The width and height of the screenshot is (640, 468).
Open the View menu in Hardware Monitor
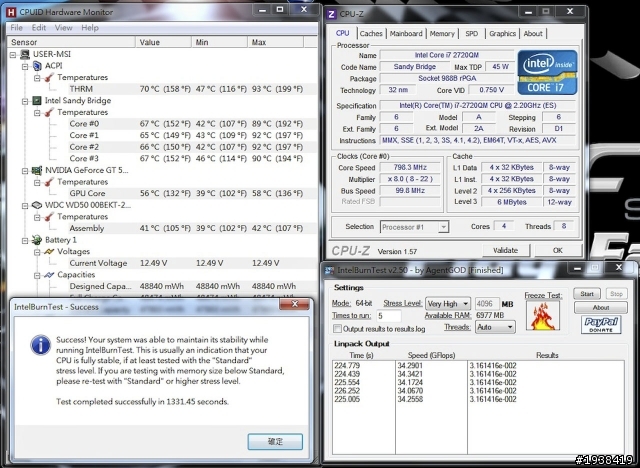pyautogui.click(x=63, y=28)
